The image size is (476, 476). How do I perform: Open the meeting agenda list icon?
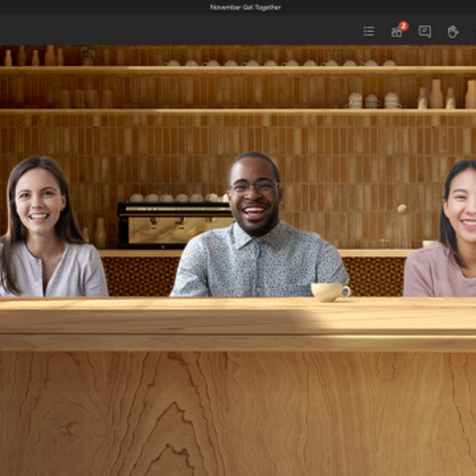(x=369, y=32)
